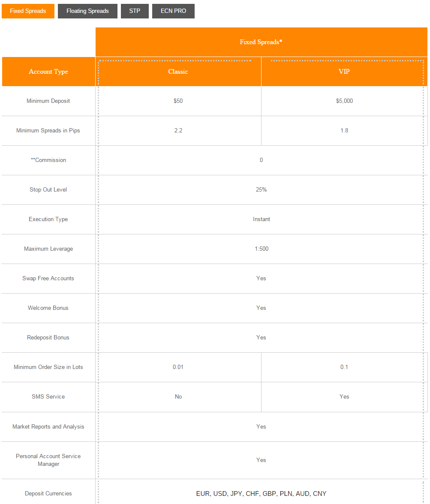Screen dimensions: 430x504
Task: Switch to the Floating Spreads tab
Action: click(x=87, y=11)
